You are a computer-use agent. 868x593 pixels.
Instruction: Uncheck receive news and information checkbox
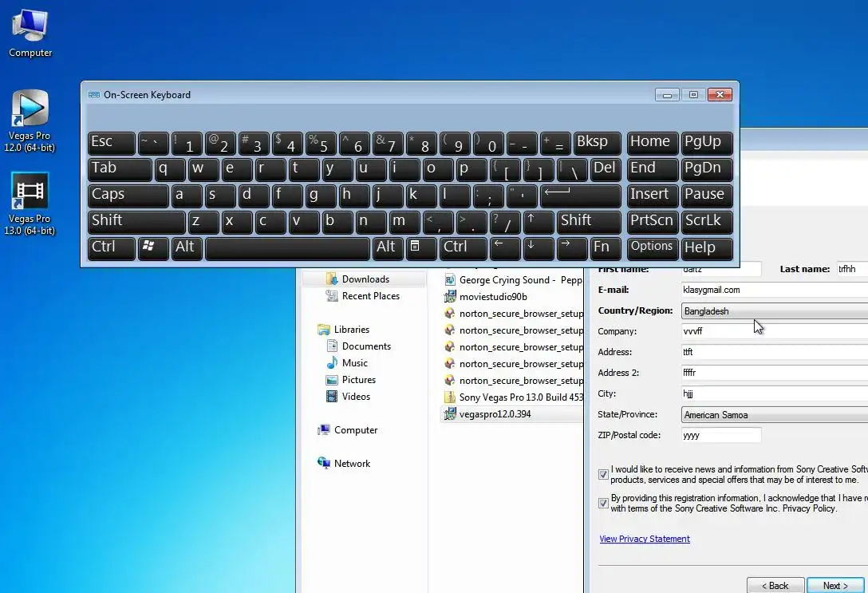(x=603, y=475)
